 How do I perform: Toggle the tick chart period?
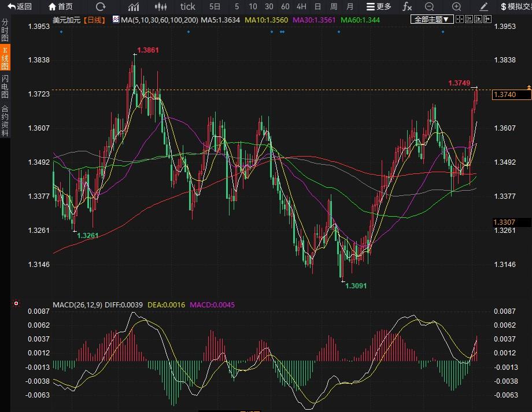click(188, 6)
